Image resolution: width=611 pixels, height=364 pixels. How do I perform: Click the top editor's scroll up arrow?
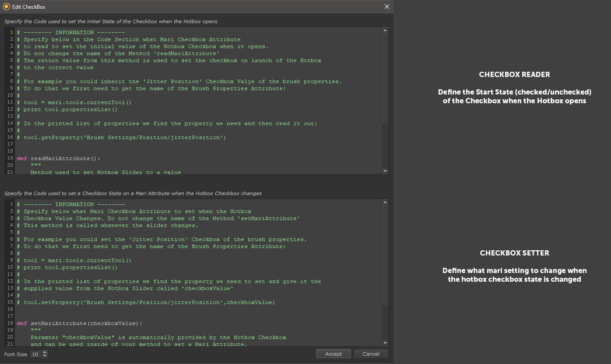pos(385,30)
